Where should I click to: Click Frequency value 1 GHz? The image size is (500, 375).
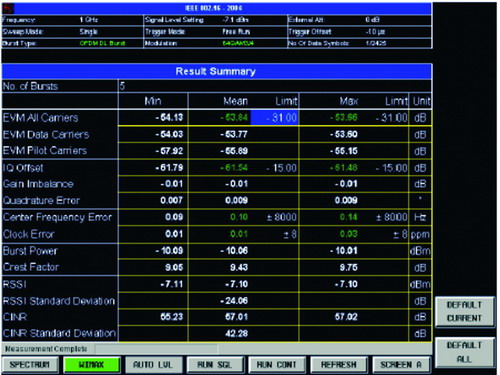pos(89,20)
